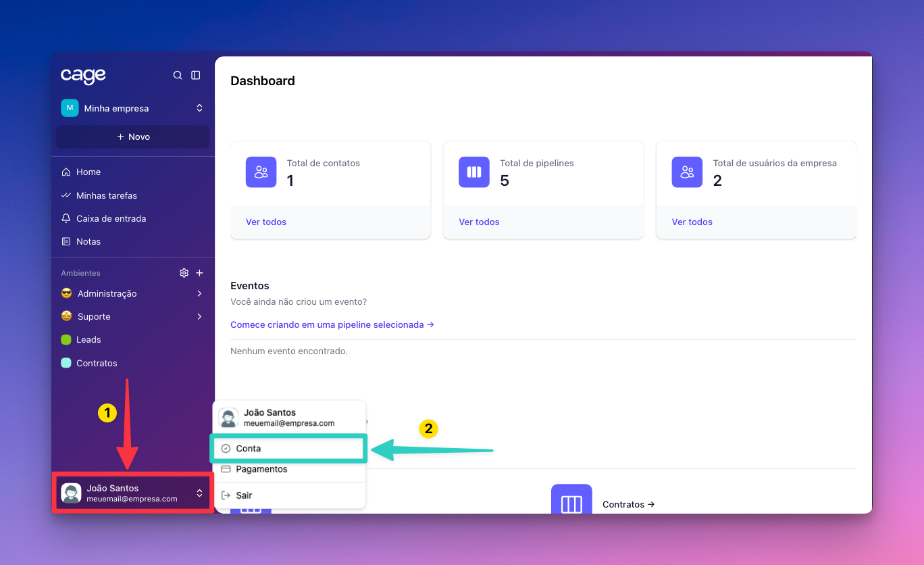Toggle the sidebar collapse panel icon
Screen dimensions: 924x565
(x=196, y=76)
